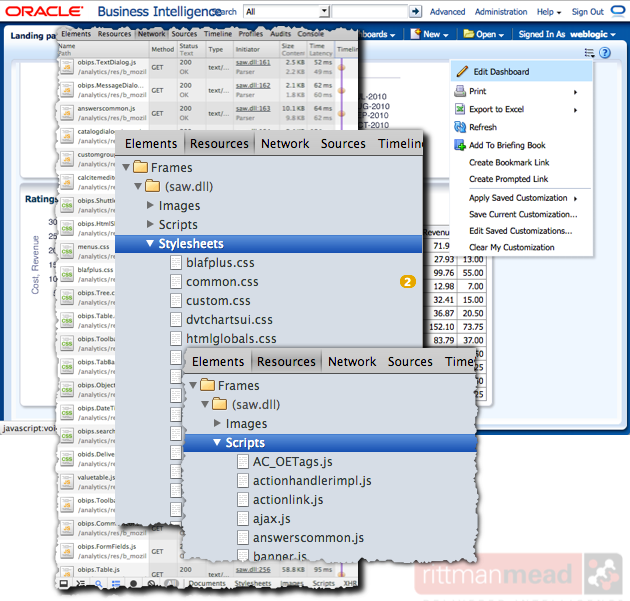This screenshot has height=601, width=630.
Task: Select Create Bookmark Link menu item
Action: (x=509, y=162)
